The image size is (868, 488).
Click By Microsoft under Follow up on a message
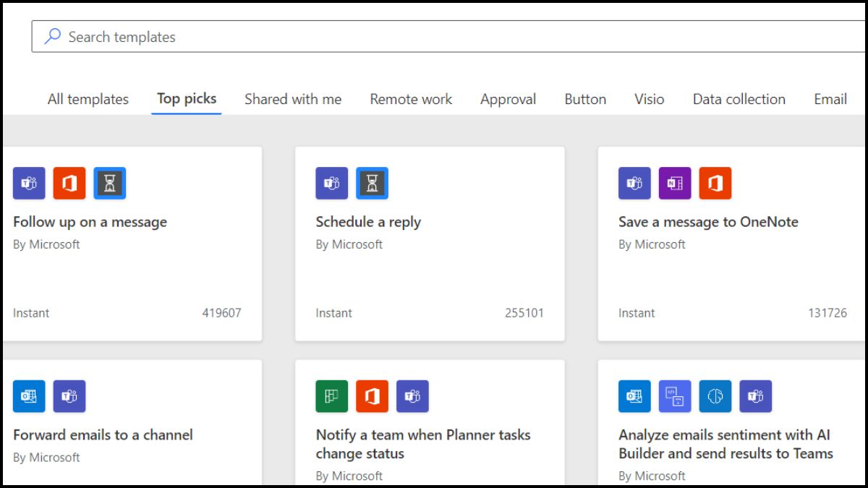(46, 244)
